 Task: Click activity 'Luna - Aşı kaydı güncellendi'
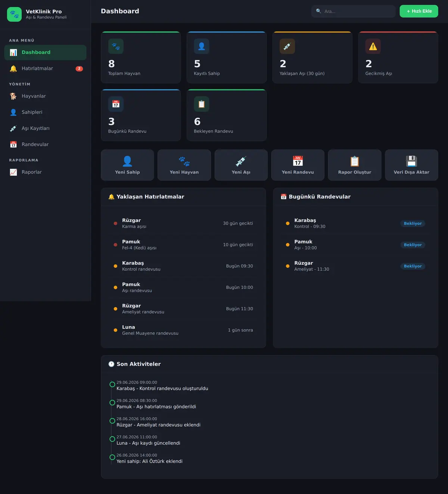pos(148,443)
